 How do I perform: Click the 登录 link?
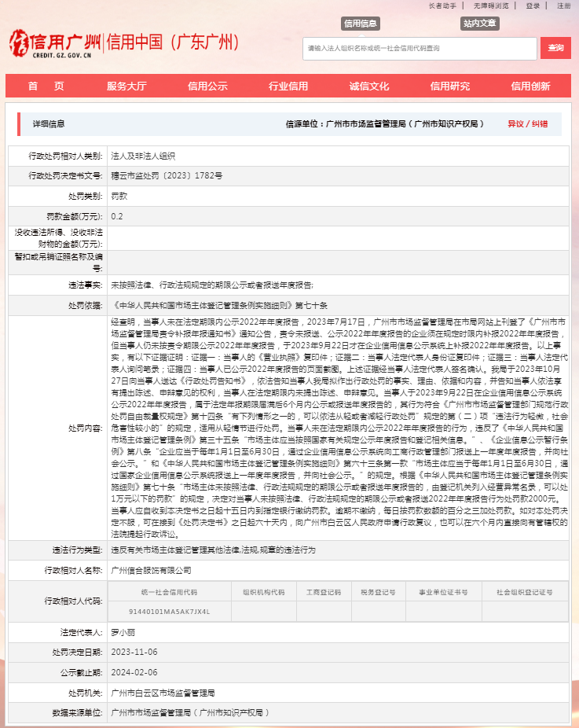point(533,6)
